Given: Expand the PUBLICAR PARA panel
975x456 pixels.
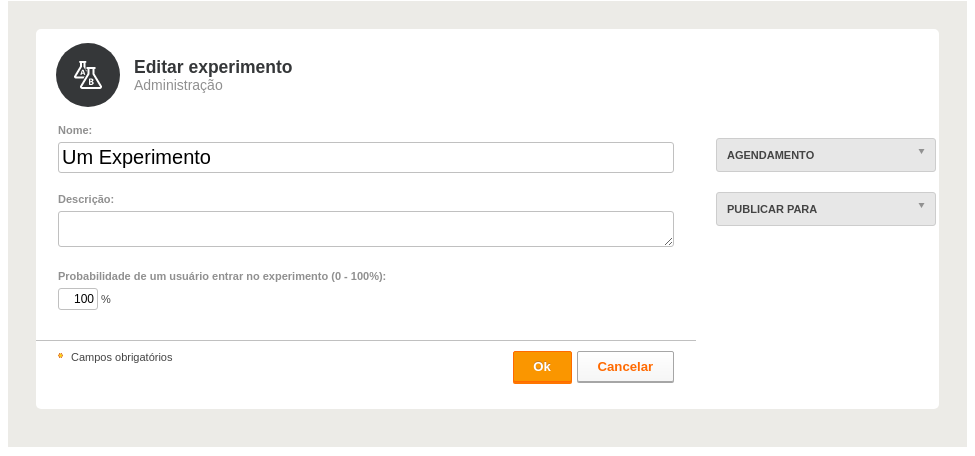Looking at the screenshot, I should (826, 209).
